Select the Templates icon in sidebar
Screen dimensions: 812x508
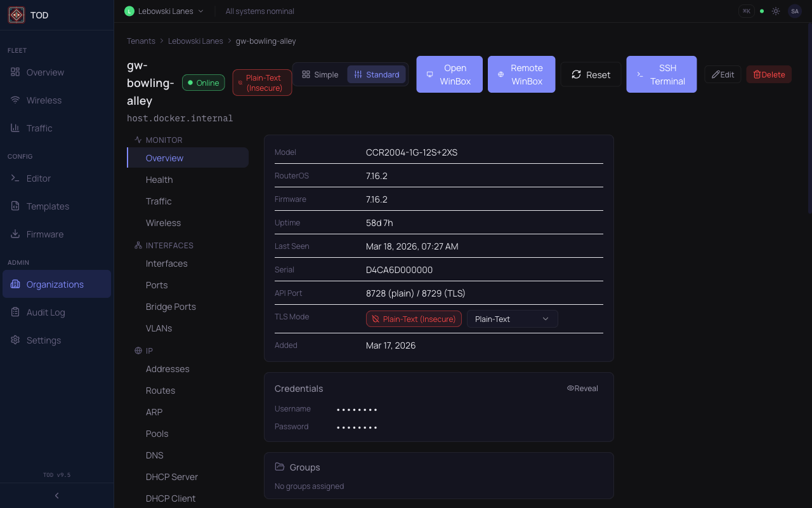(15, 206)
